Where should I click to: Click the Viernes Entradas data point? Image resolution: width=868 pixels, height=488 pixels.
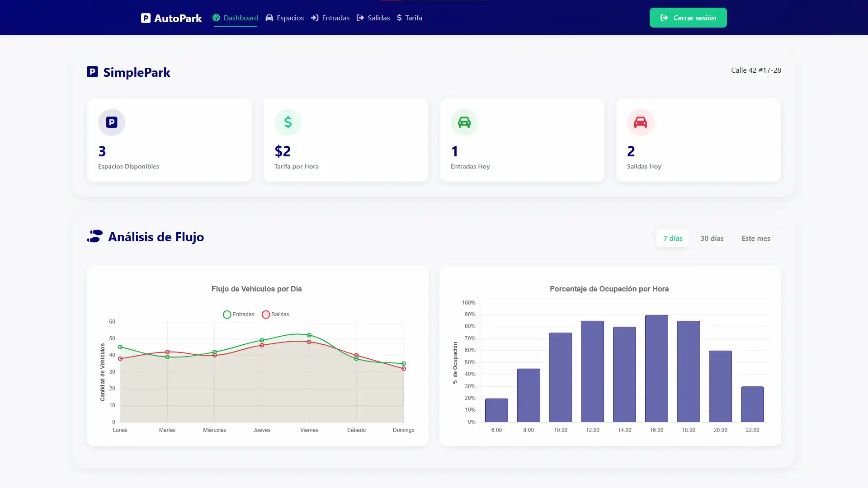tap(309, 335)
